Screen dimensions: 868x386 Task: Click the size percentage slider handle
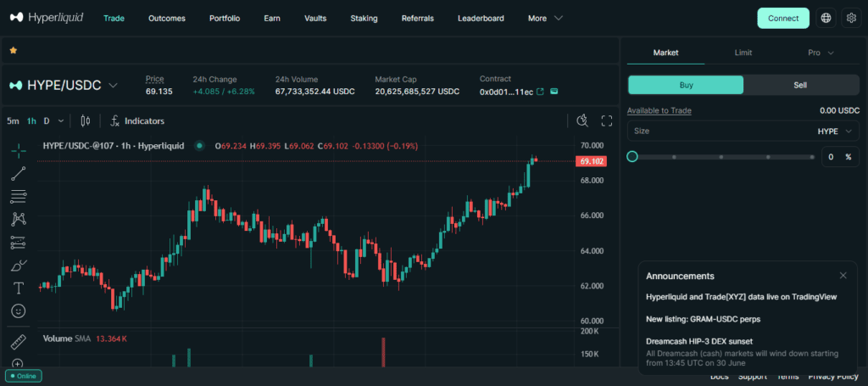[632, 157]
